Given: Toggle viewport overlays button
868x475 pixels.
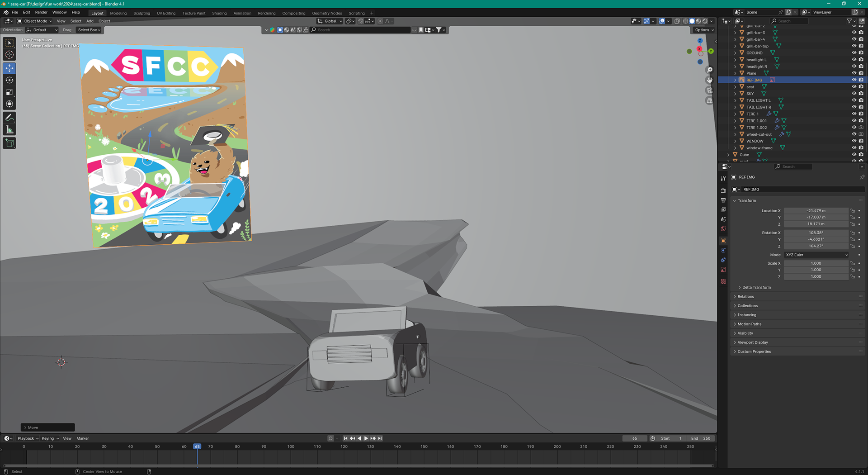Looking at the screenshot, I should 662,21.
